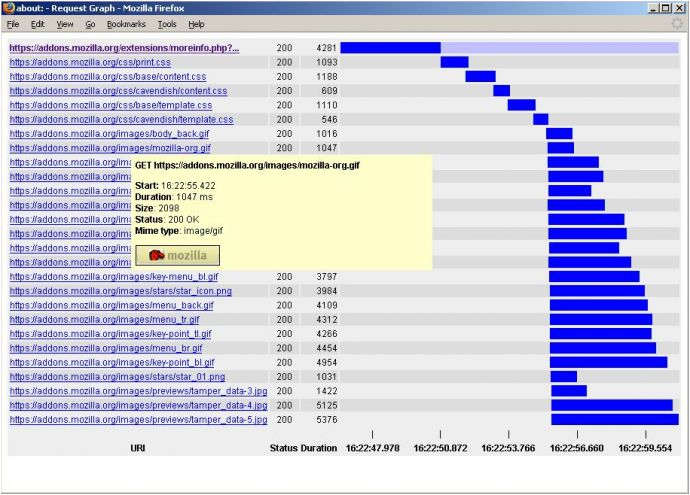Open the previews/tamper_data-4.jpg link

tap(139, 406)
